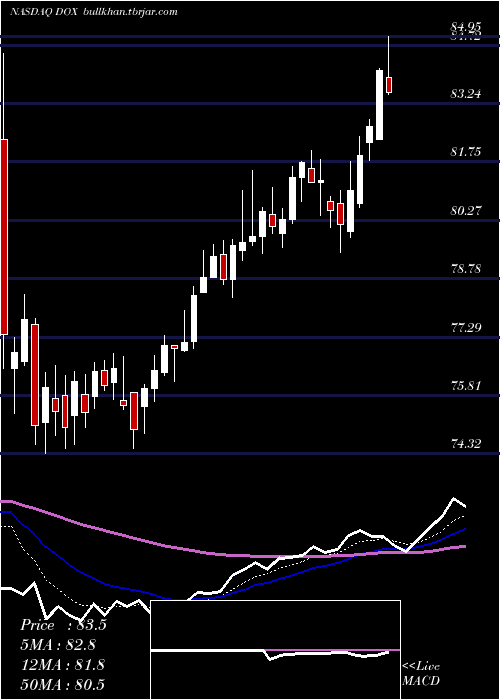
Task: Click the <<Live MACD label
Action: (421, 673)
